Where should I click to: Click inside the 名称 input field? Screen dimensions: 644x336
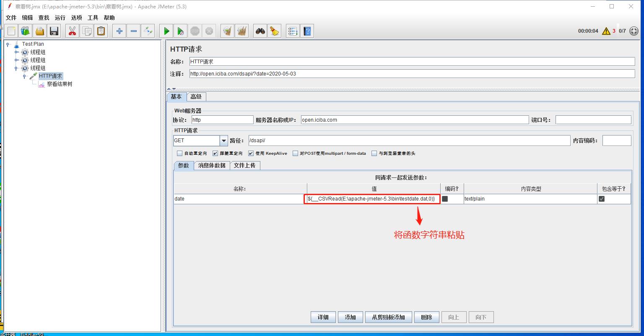pyautogui.click(x=412, y=62)
